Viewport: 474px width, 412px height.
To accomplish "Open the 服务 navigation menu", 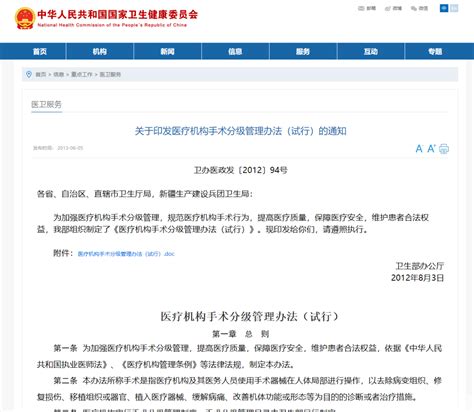I will [303, 51].
